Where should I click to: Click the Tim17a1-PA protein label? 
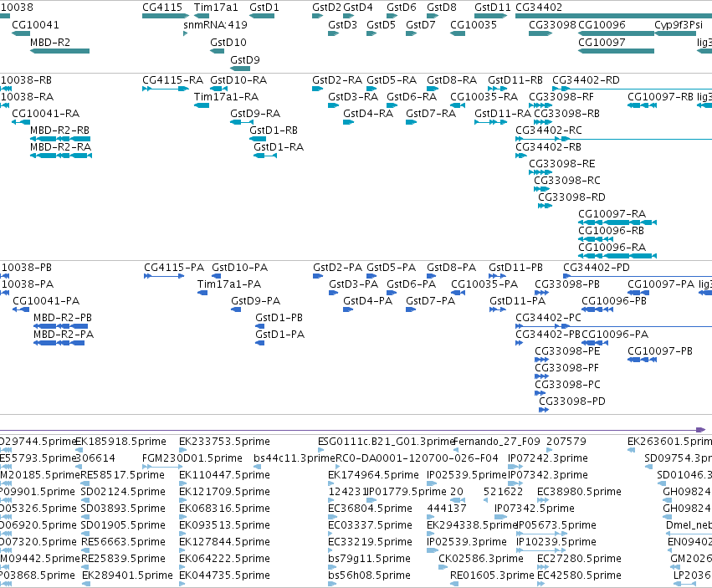point(229,284)
